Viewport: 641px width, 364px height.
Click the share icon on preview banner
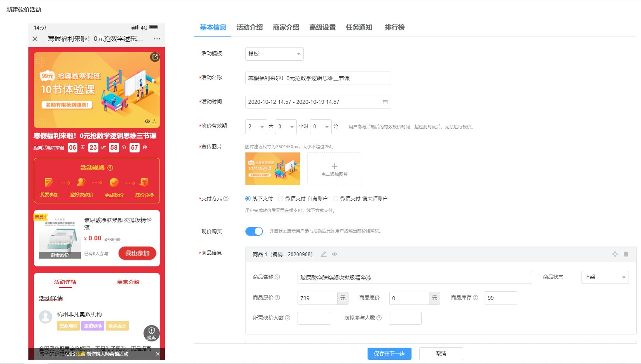pyautogui.click(x=155, y=57)
